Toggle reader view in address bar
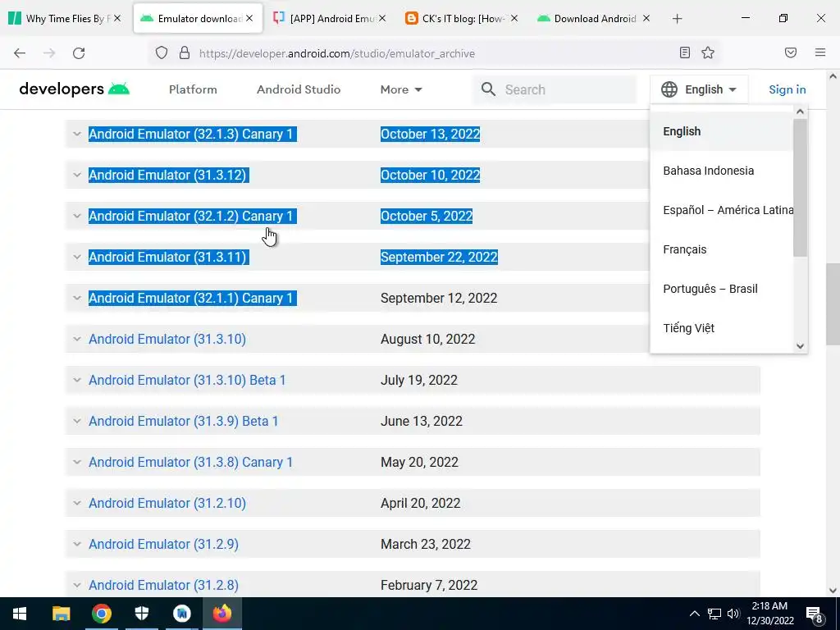Image resolution: width=840 pixels, height=630 pixels. click(685, 52)
